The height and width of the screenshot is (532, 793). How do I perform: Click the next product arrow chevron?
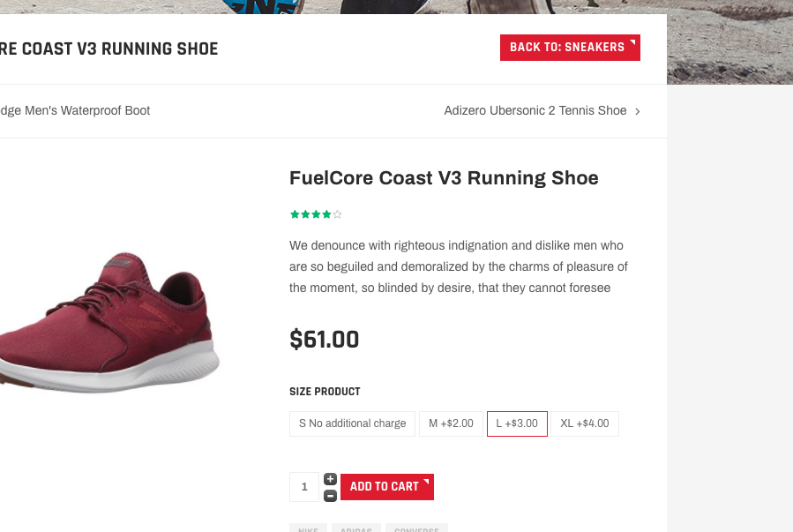[638, 111]
